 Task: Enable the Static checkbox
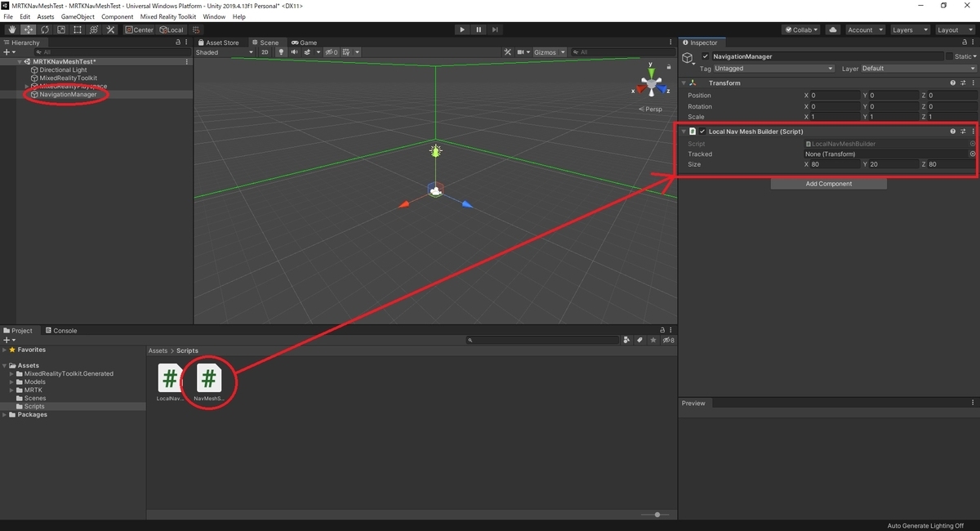(x=949, y=56)
